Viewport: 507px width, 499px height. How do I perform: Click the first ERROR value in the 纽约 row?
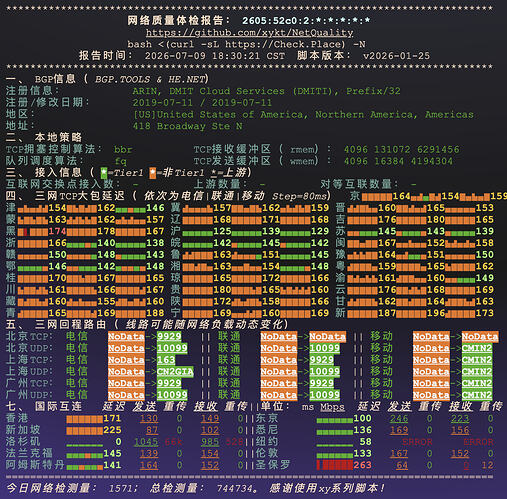[417, 442]
